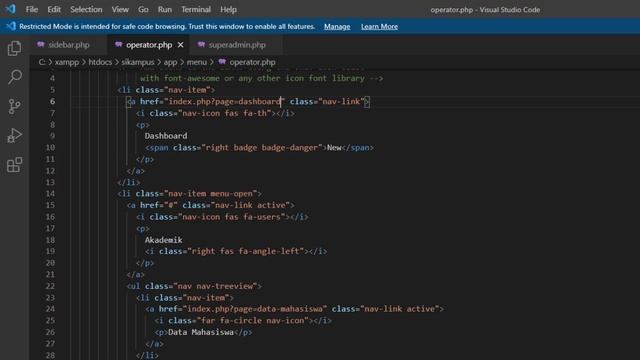640x360 pixels.
Task: Click the Learn More link
Action: (379, 27)
